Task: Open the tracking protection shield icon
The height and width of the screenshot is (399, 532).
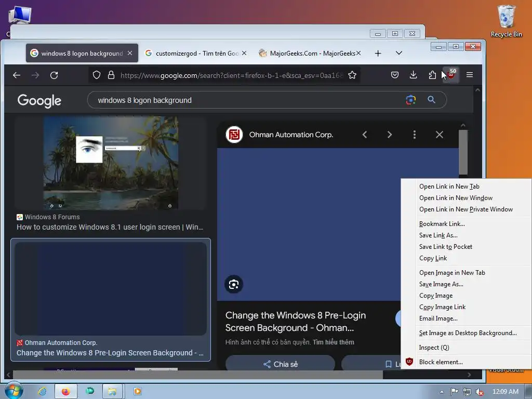Action: (x=97, y=75)
